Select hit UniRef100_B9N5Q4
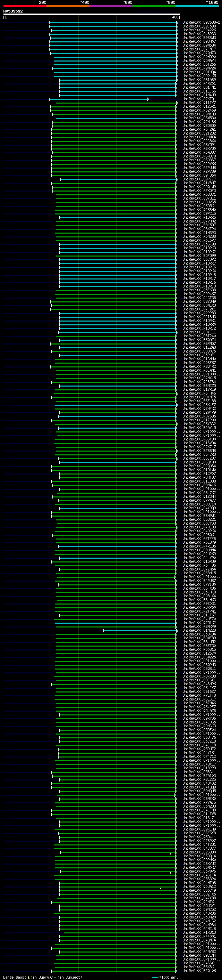 coord(199,45)
